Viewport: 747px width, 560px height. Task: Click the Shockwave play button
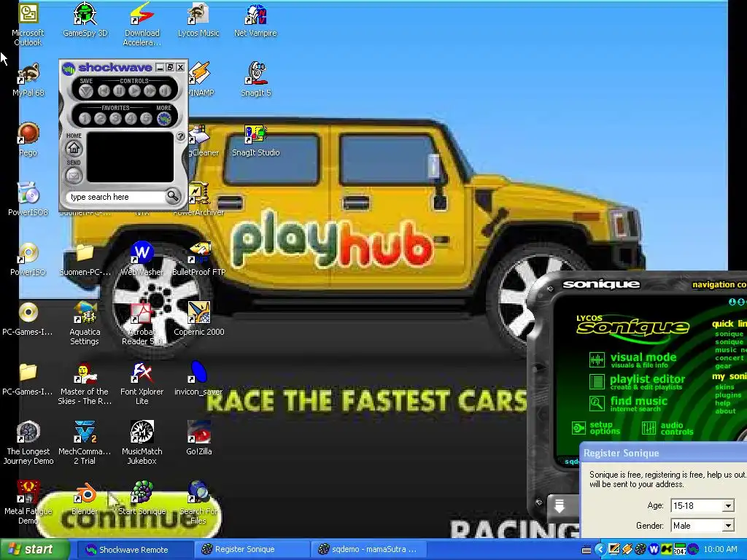pyautogui.click(x=134, y=90)
